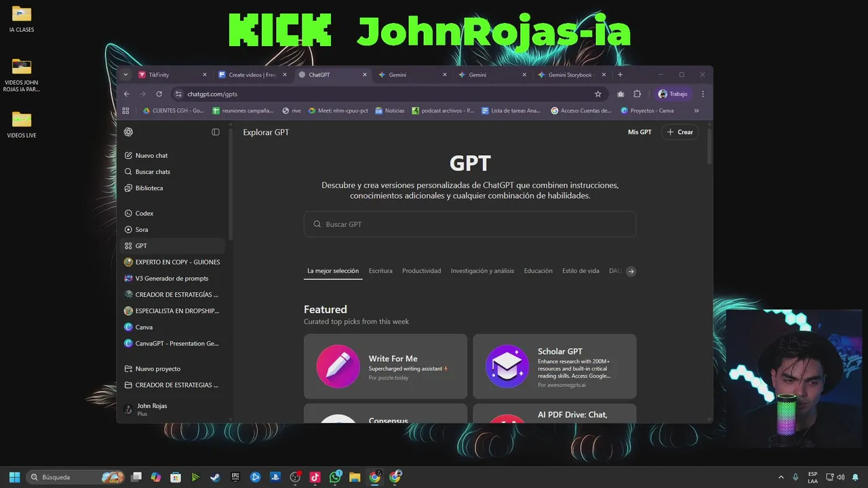Open the camera extension icon
This screenshot has width=868, height=488.
[x=620, y=94]
